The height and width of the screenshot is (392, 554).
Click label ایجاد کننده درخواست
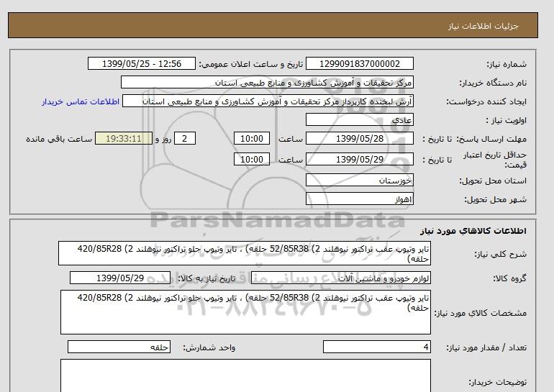(486, 101)
